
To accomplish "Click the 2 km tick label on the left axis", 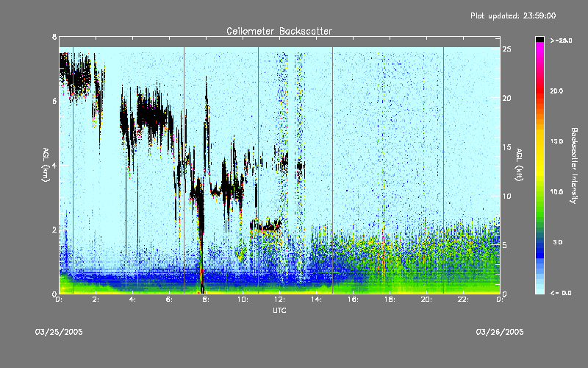I will pyautogui.click(x=54, y=230).
